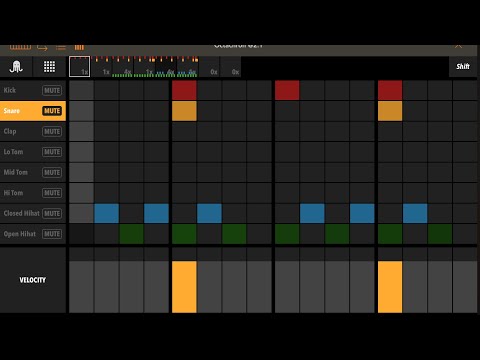
Task: Turn off Closed Hihat step 2 blue cell
Action: (107, 213)
